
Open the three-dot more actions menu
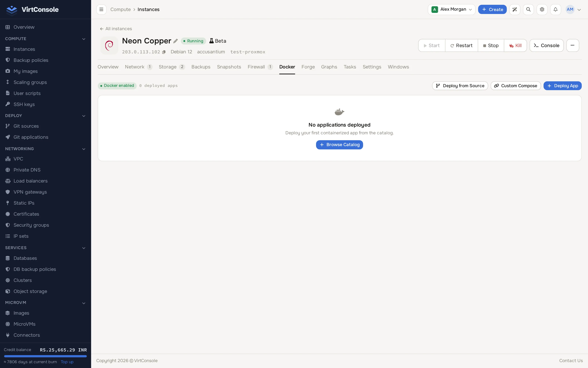(572, 45)
